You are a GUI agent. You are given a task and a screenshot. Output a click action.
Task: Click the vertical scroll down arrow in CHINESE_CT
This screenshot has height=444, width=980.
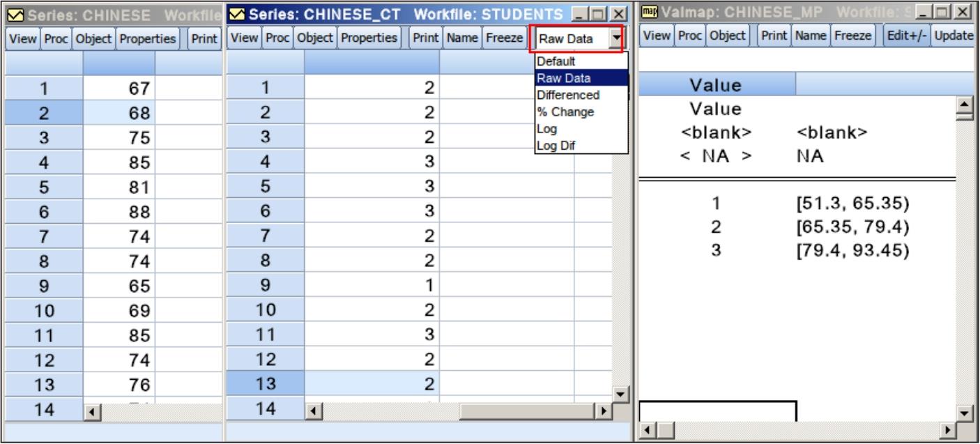click(620, 394)
